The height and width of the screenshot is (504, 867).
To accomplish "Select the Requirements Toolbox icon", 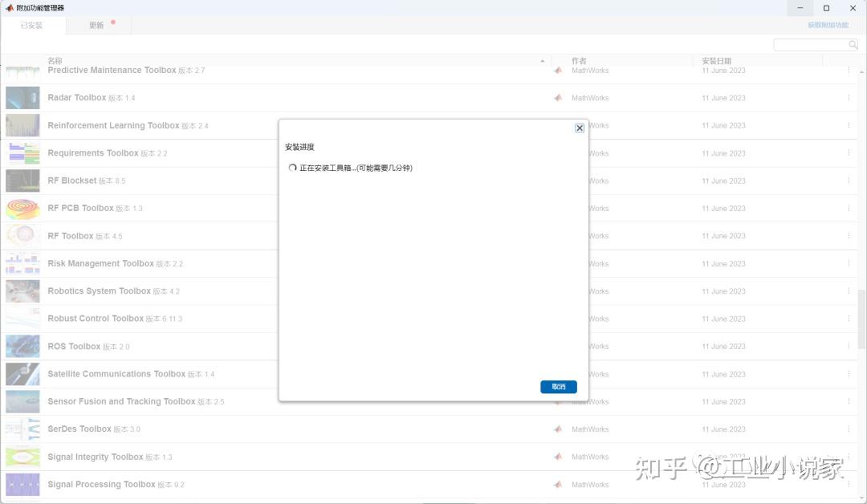I will point(22,152).
